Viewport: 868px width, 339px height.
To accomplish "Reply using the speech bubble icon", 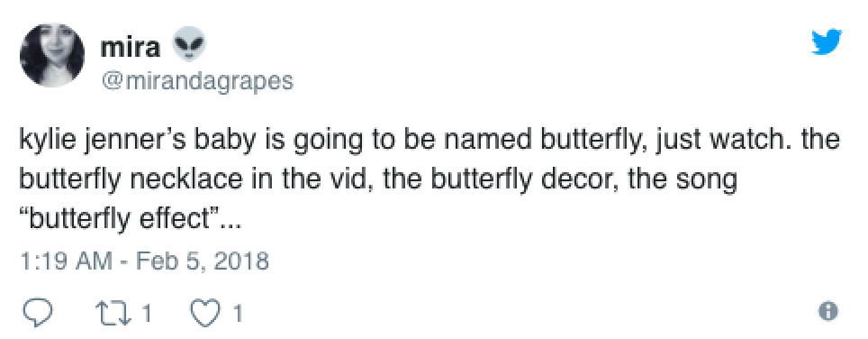I will (x=37, y=313).
